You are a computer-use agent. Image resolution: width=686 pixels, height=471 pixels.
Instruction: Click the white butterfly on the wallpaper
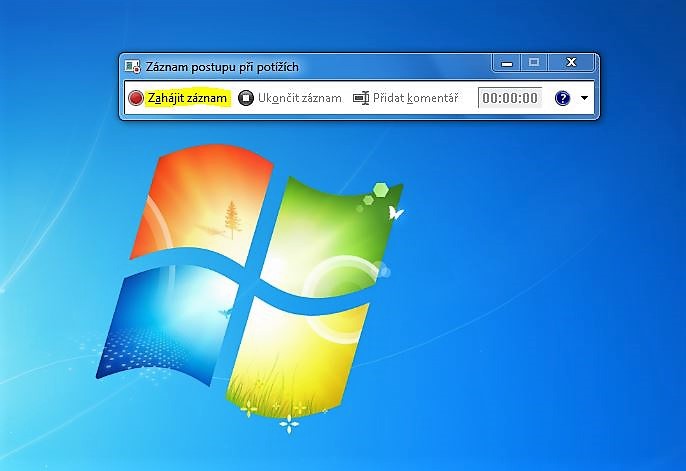point(396,213)
